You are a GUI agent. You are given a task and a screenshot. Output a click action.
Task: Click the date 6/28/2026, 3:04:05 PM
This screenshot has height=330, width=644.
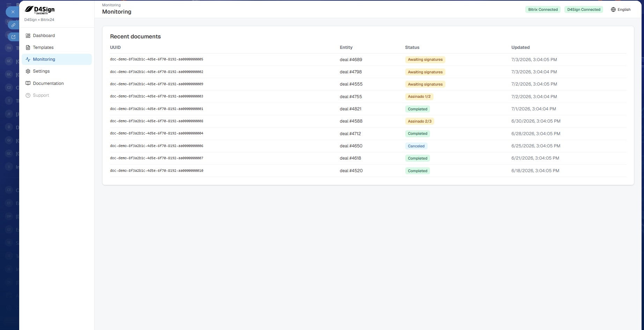(536, 134)
